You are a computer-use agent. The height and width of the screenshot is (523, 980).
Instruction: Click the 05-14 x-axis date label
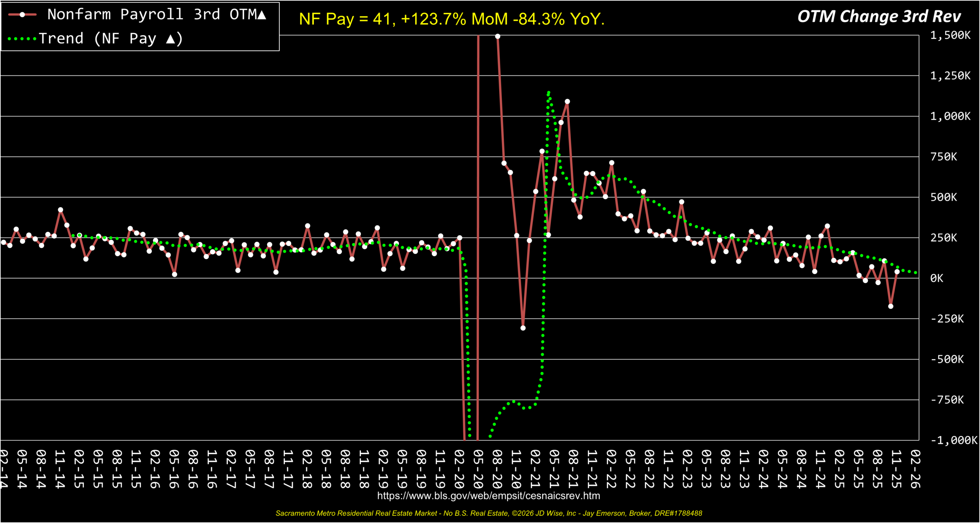pyautogui.click(x=22, y=469)
